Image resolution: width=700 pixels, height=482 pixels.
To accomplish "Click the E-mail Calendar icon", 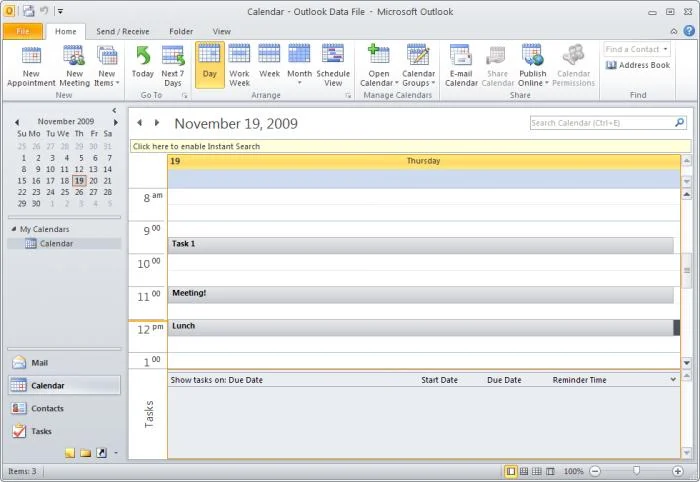I will (460, 56).
